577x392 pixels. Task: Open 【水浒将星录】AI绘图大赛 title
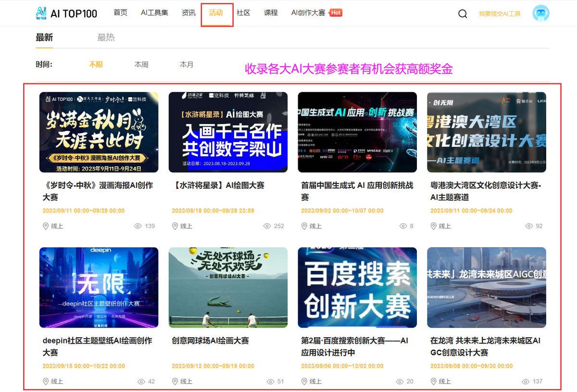click(218, 186)
